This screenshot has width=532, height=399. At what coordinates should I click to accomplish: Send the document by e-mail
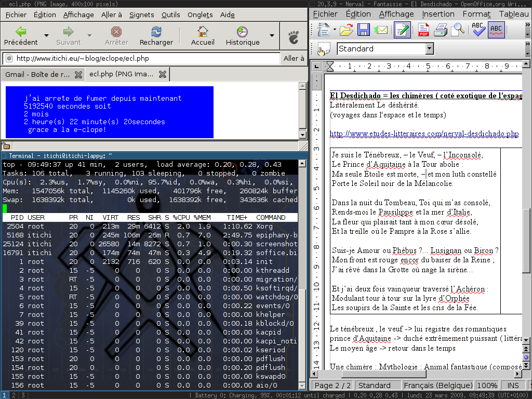point(381,30)
